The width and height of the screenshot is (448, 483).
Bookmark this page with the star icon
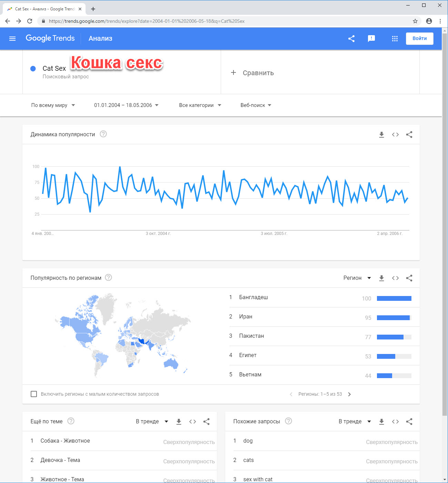(415, 21)
